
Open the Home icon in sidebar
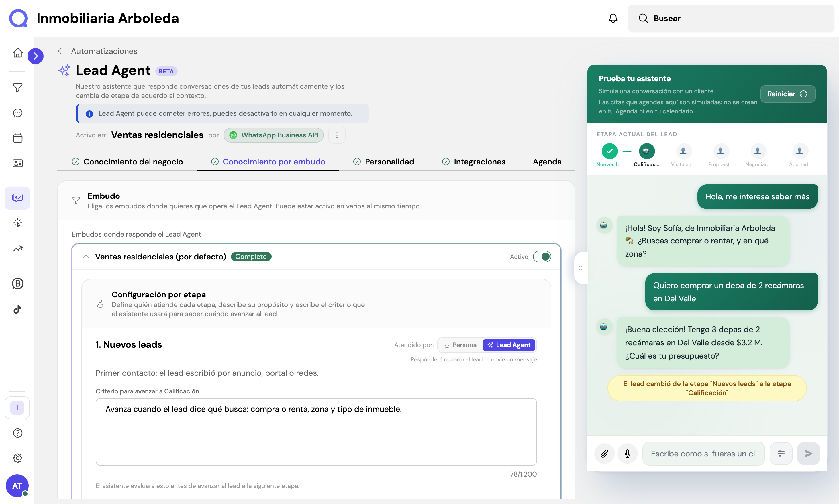click(x=18, y=53)
